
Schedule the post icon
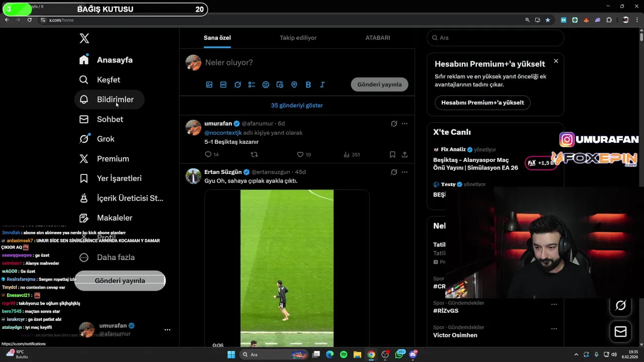280,84
